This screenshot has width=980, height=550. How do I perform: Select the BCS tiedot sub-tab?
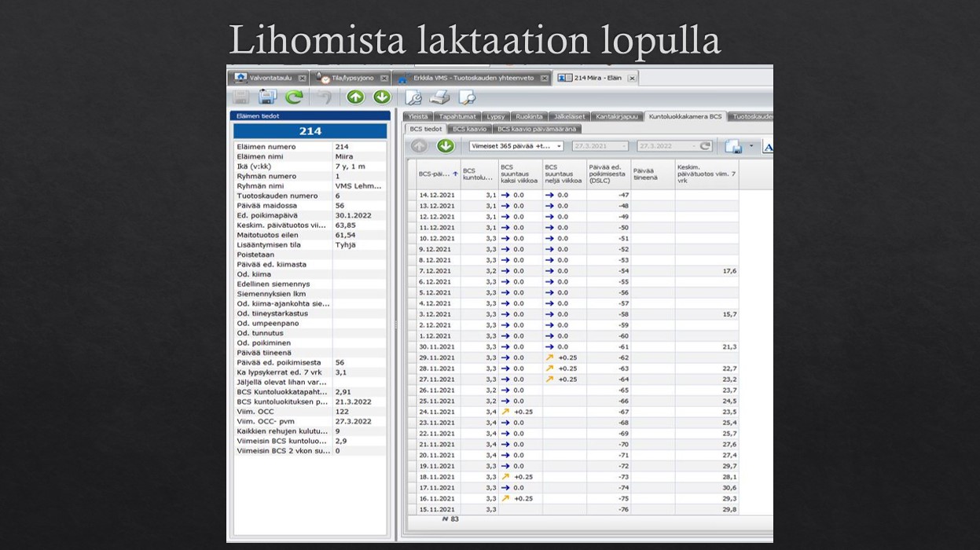click(x=426, y=129)
